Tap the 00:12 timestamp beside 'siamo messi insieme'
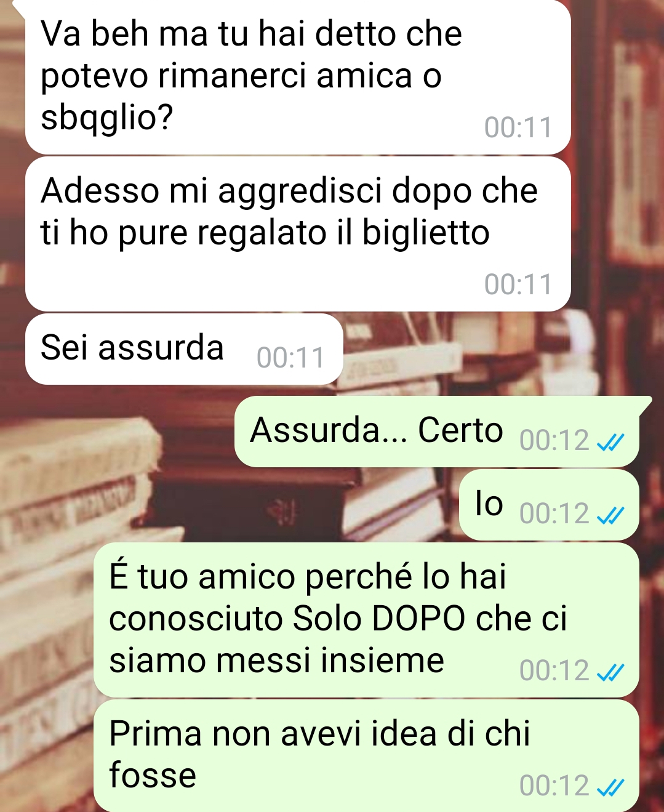Image resolution: width=664 pixels, height=812 pixels. pyautogui.click(x=554, y=671)
